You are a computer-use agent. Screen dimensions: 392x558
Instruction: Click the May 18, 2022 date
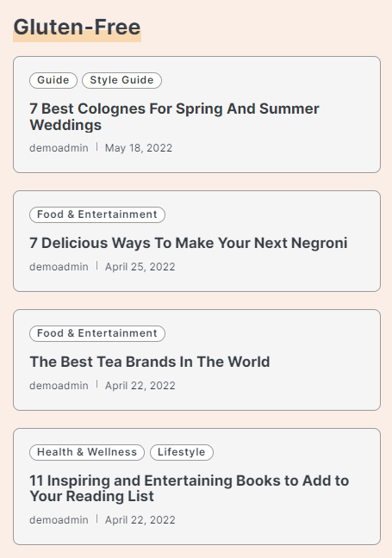pos(139,148)
